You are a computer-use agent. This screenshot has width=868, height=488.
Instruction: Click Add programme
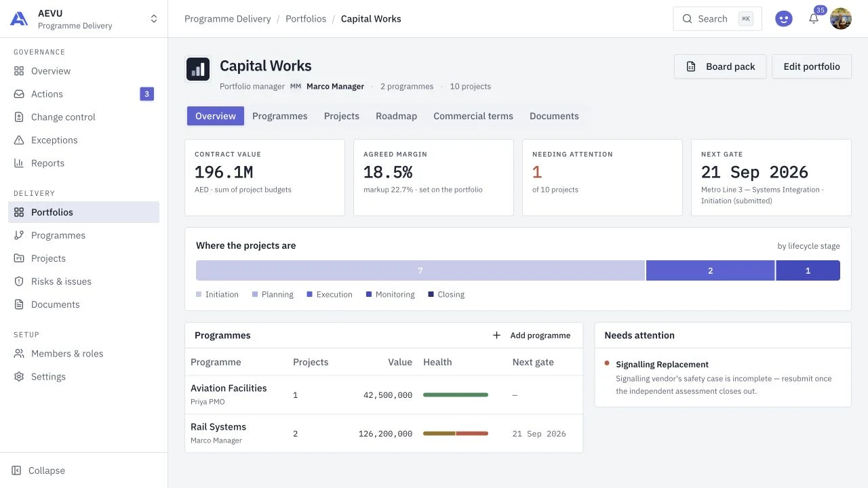tap(532, 335)
